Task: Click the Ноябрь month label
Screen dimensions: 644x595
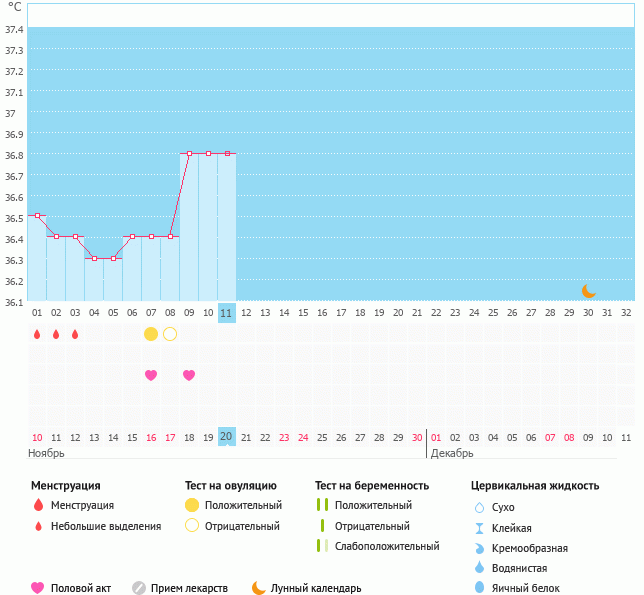Action: coord(47,453)
